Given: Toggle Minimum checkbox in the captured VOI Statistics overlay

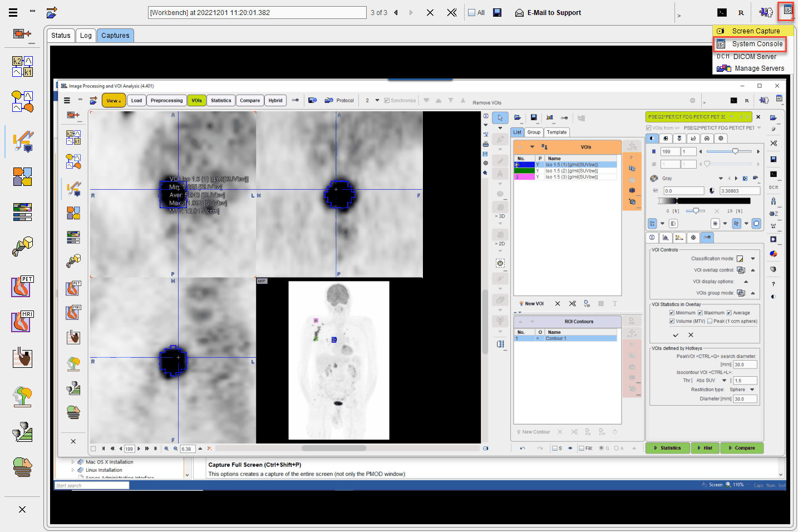Looking at the screenshot, I should point(672,313).
